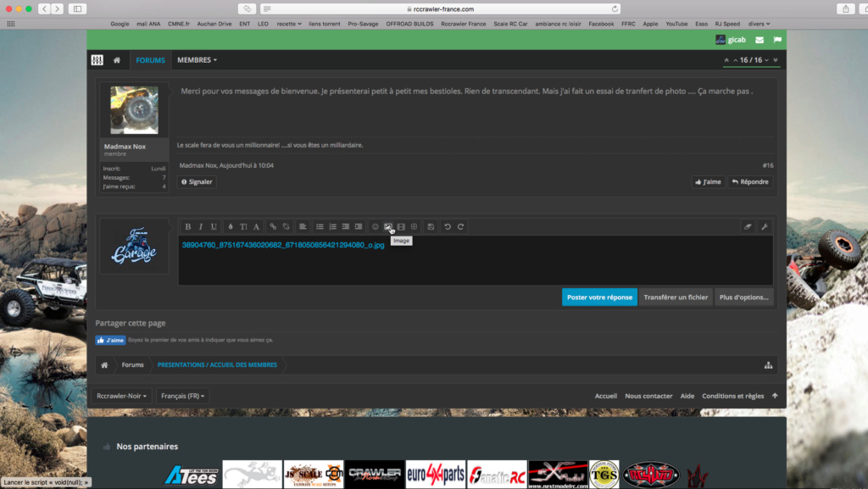Select the FORUMS tab in the navbar
This screenshot has width=868, height=489.
click(x=150, y=60)
